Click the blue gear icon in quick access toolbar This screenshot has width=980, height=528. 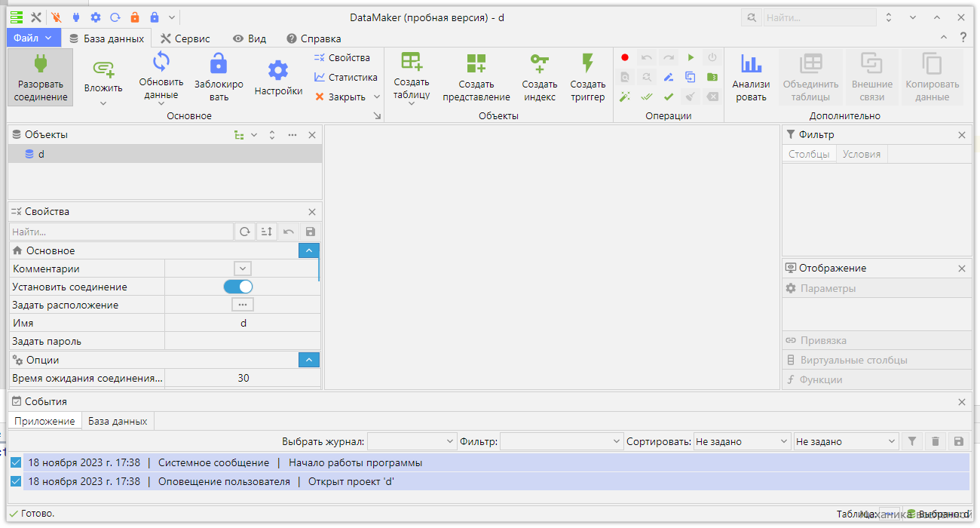click(96, 17)
